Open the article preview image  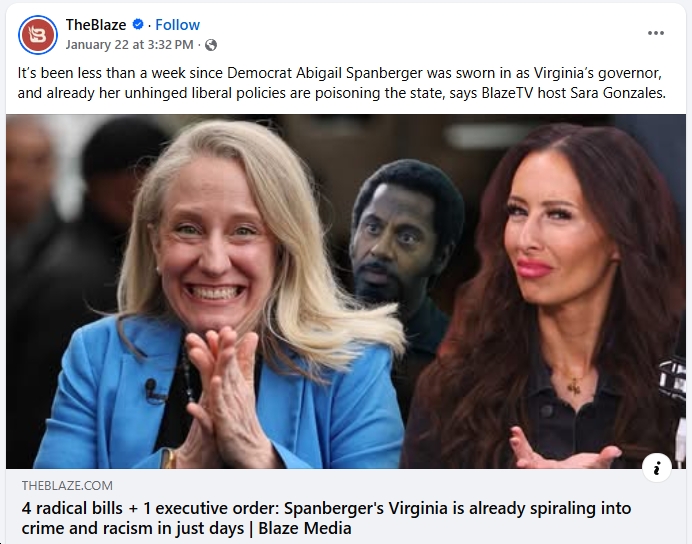pyautogui.click(x=346, y=291)
